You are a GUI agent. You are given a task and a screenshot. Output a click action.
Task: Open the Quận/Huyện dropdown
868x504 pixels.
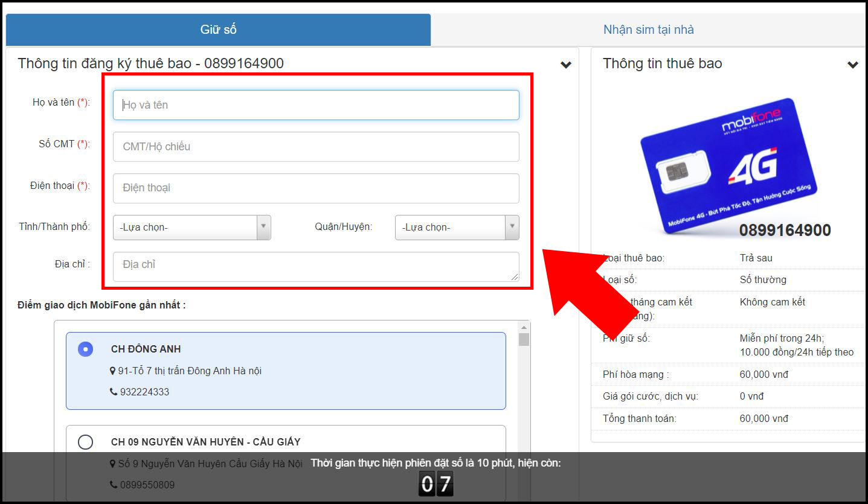point(457,228)
